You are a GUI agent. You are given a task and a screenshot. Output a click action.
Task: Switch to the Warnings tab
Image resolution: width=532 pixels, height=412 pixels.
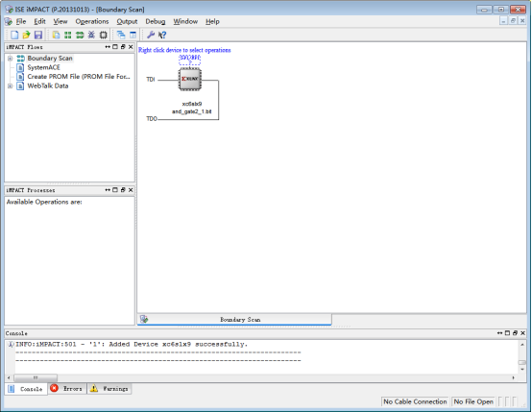tap(109, 389)
